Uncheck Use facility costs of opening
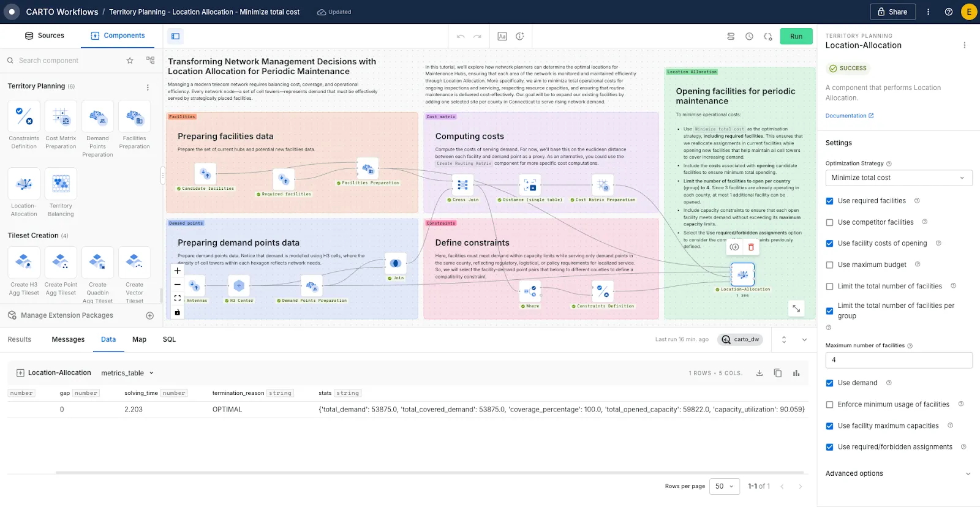Image resolution: width=980 pixels, height=507 pixels. [829, 244]
